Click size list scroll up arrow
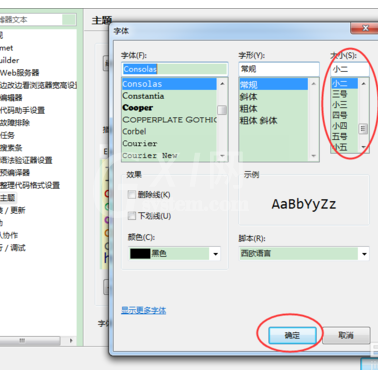The image size is (378, 370). point(363,83)
